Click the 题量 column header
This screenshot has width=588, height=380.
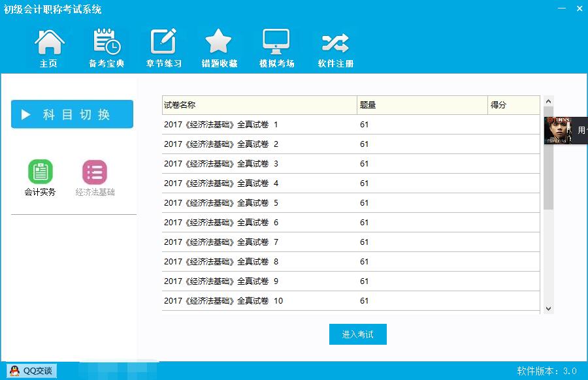[422, 105]
